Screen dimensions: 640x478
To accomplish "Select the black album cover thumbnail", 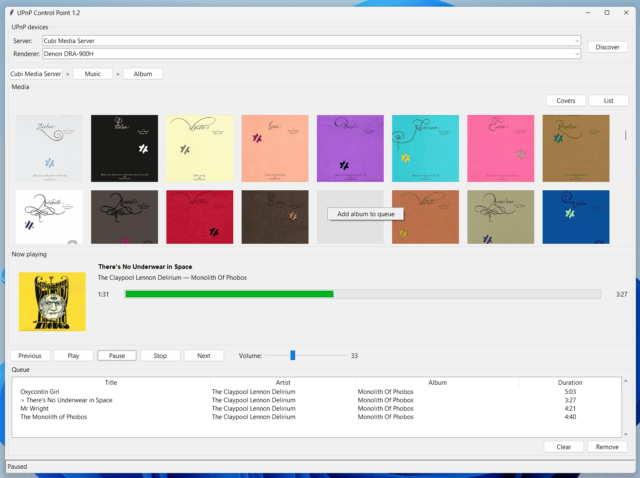I will coord(124,148).
